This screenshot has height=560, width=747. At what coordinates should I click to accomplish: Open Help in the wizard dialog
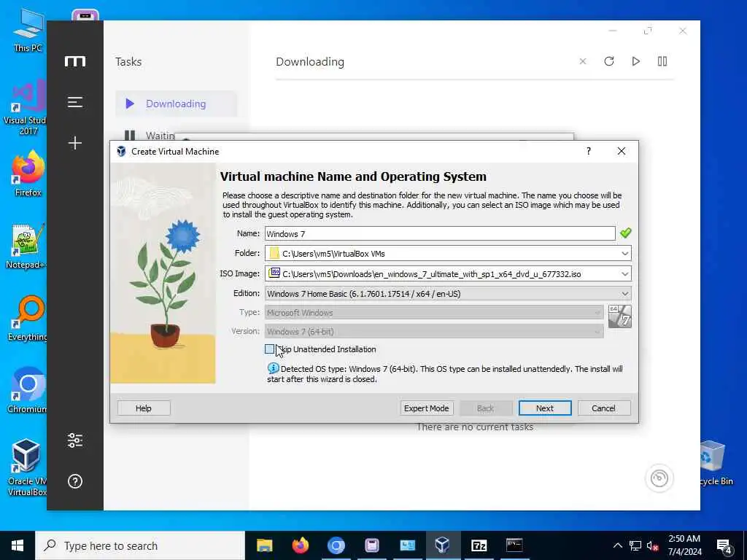point(144,408)
